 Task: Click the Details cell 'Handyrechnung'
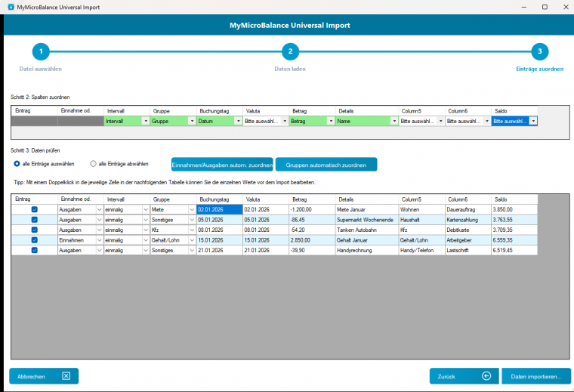[x=367, y=250]
